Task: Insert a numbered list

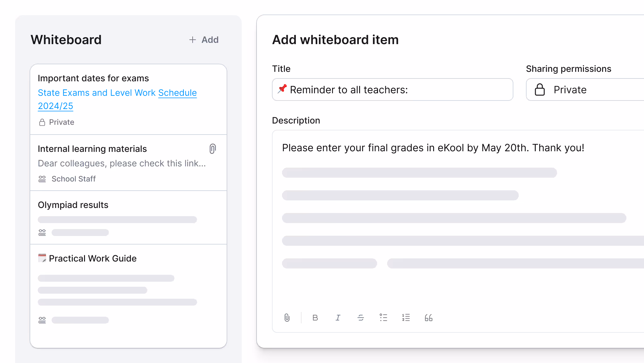Action: pyautogui.click(x=406, y=318)
